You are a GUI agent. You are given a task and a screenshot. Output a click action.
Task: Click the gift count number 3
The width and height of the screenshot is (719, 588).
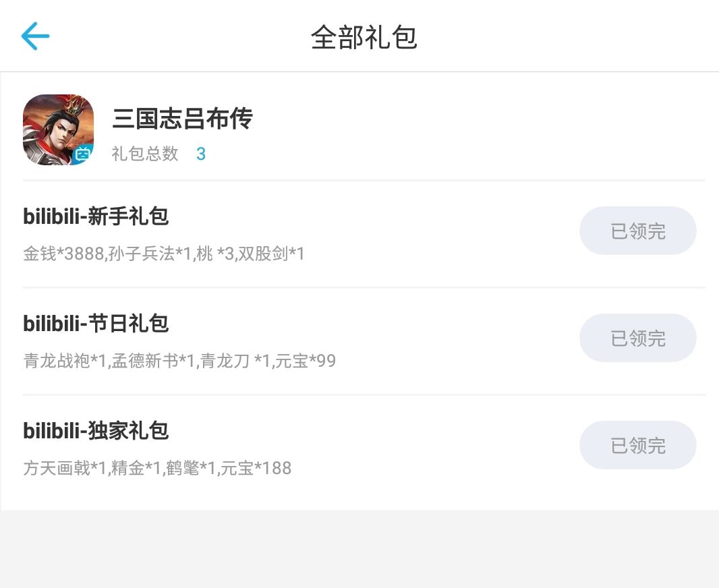pos(201,154)
